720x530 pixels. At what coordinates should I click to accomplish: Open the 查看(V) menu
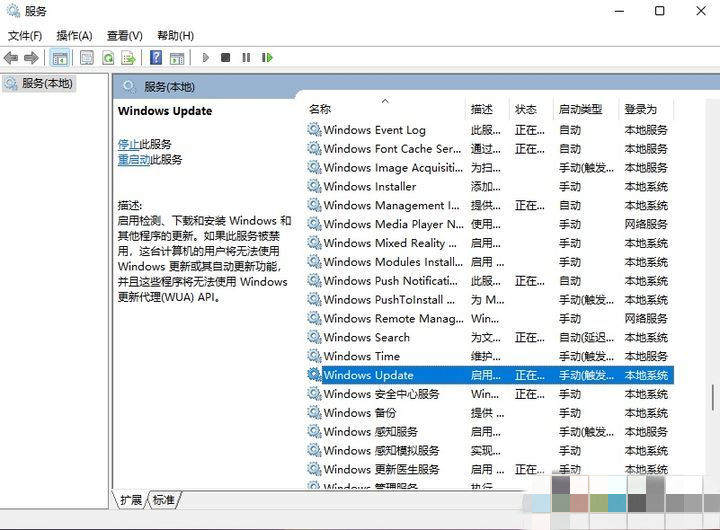click(x=125, y=36)
